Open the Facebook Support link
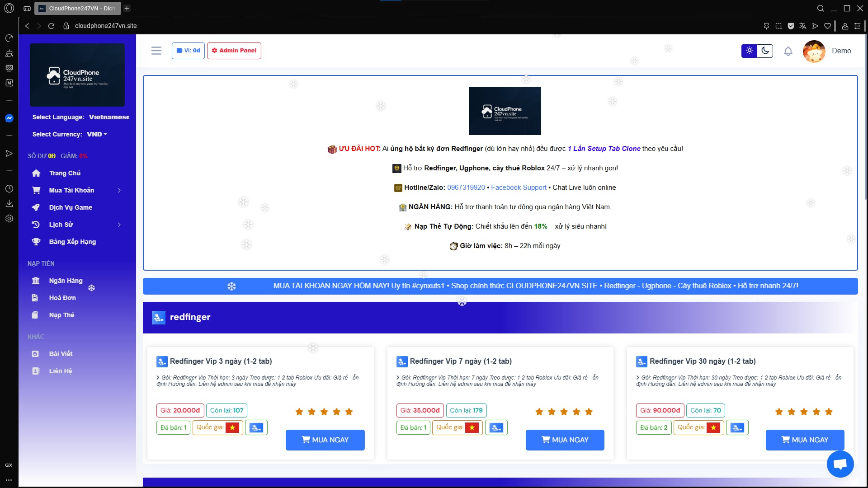Viewport: 868px width, 488px height. pyautogui.click(x=519, y=188)
